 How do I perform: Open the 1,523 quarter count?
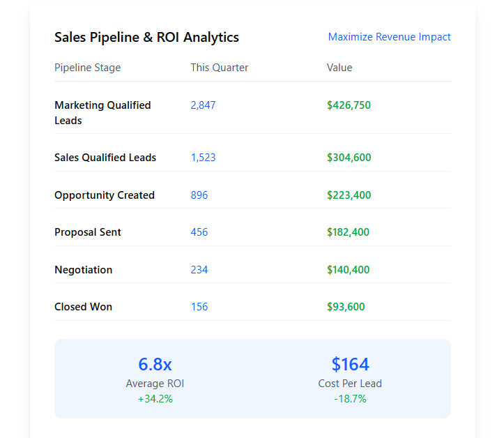pyautogui.click(x=203, y=158)
